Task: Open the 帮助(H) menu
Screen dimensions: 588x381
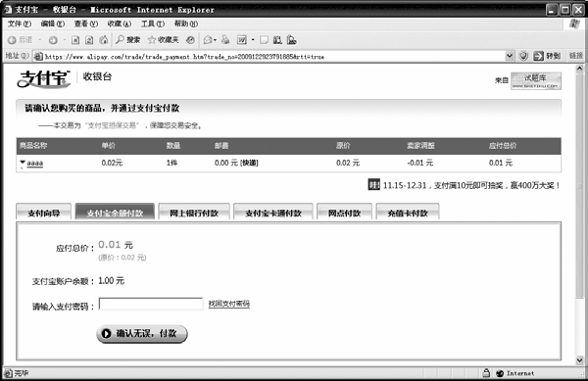Action: click(x=186, y=24)
